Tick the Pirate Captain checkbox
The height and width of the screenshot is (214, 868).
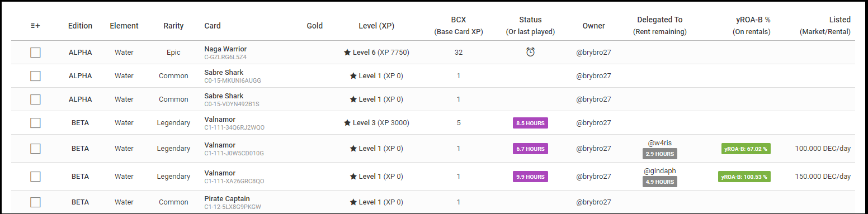(35, 202)
